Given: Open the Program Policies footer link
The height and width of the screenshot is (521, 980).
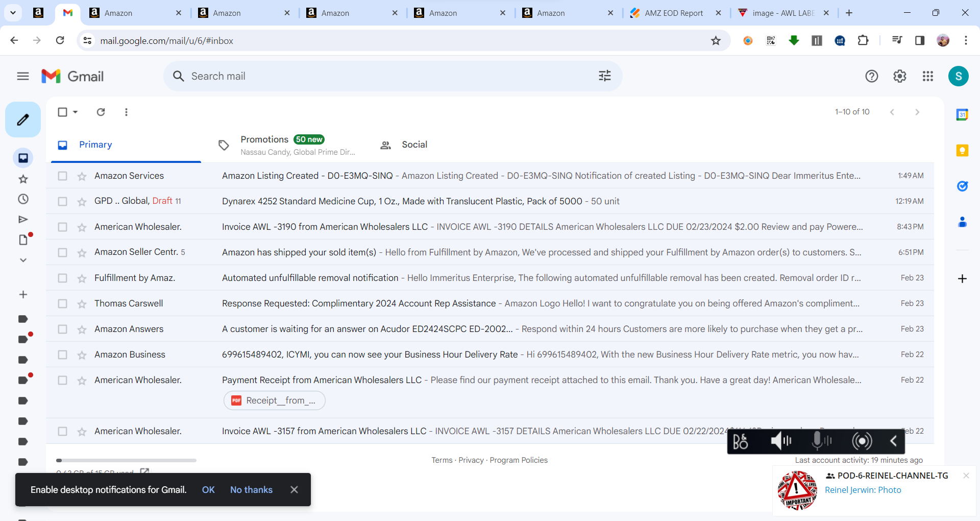Looking at the screenshot, I should click(519, 460).
